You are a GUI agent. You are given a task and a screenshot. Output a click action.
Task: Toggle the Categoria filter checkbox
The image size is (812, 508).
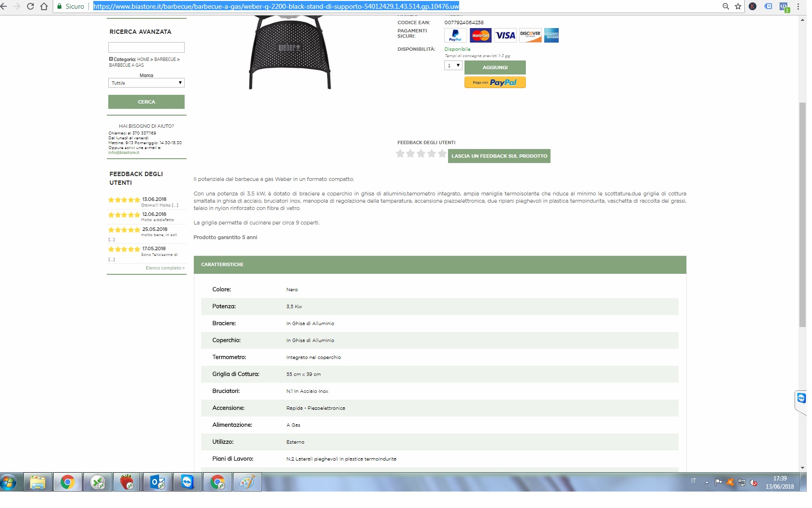(x=111, y=59)
